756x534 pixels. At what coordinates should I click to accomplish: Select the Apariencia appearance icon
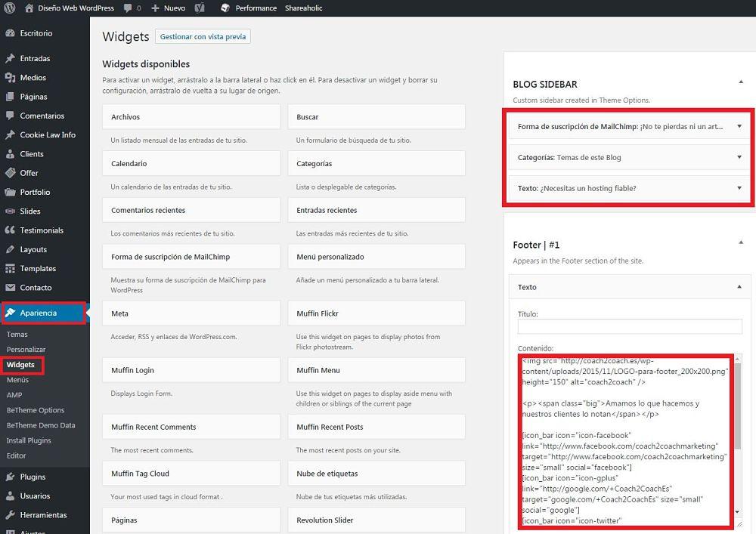[x=11, y=312]
